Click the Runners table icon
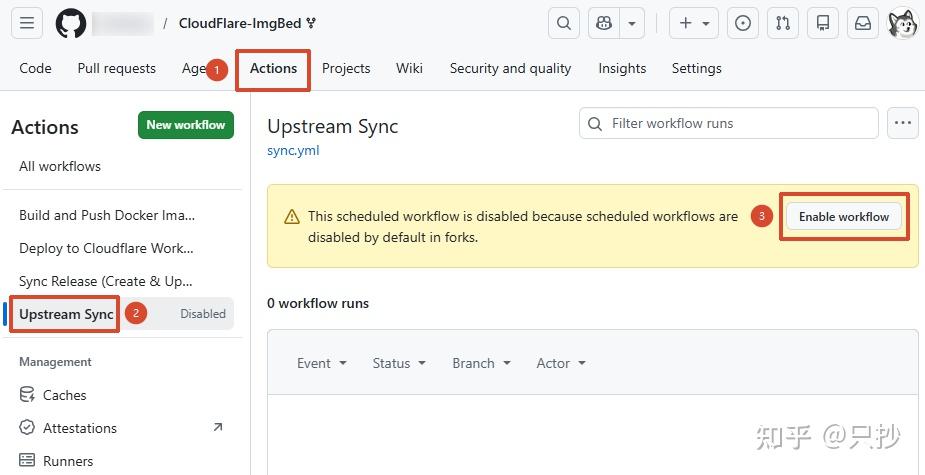The height and width of the screenshot is (475, 925). pyautogui.click(x=27, y=460)
